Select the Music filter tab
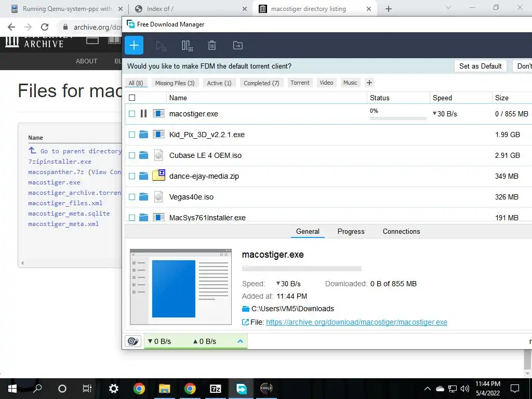The width and height of the screenshot is (532, 399). 350,83
